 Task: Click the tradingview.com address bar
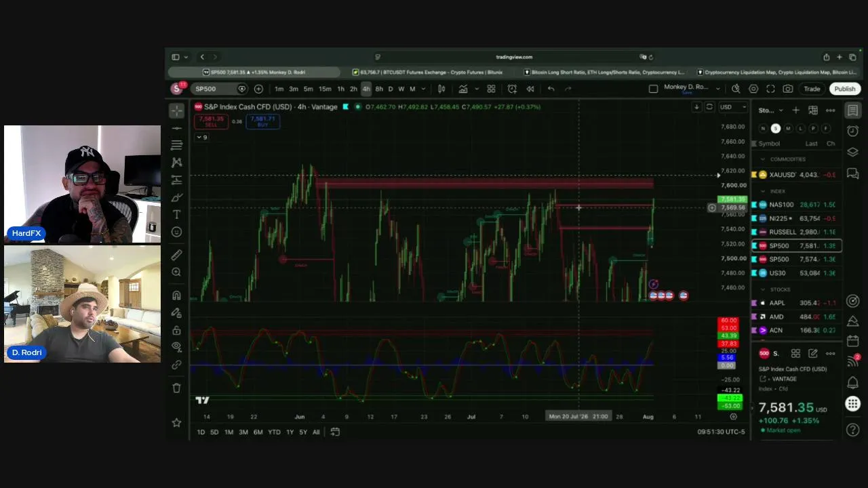tap(514, 57)
